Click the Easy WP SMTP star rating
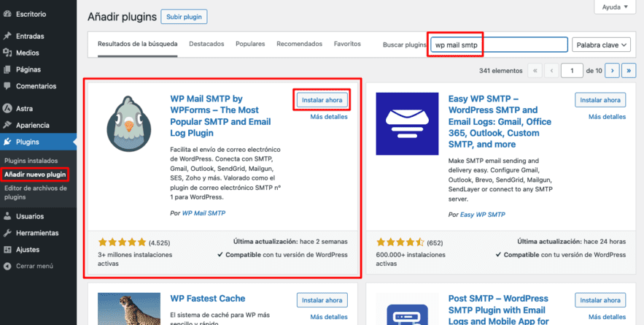644x325 pixels. 400,242
